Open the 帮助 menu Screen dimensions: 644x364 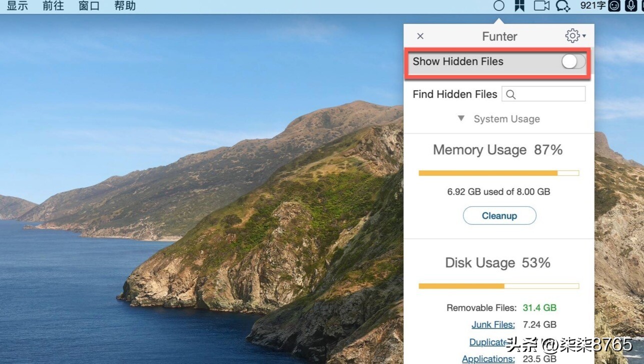[125, 6]
